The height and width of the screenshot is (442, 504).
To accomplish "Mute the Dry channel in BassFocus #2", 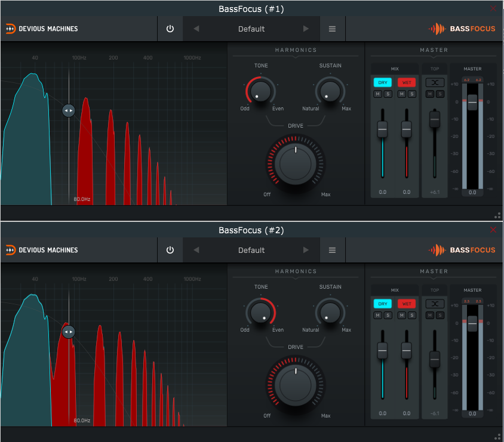I will click(377, 315).
